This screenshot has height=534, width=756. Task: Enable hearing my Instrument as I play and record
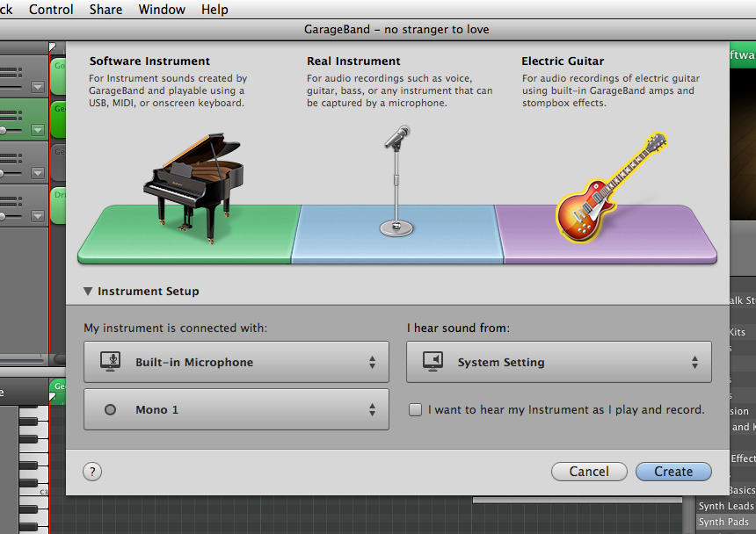tap(415, 409)
